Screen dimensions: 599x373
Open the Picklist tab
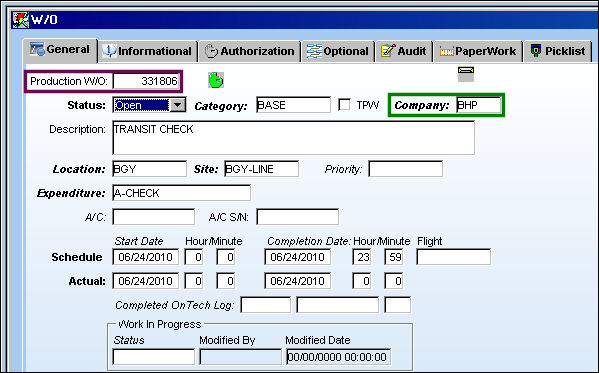pyautogui.click(x=558, y=51)
